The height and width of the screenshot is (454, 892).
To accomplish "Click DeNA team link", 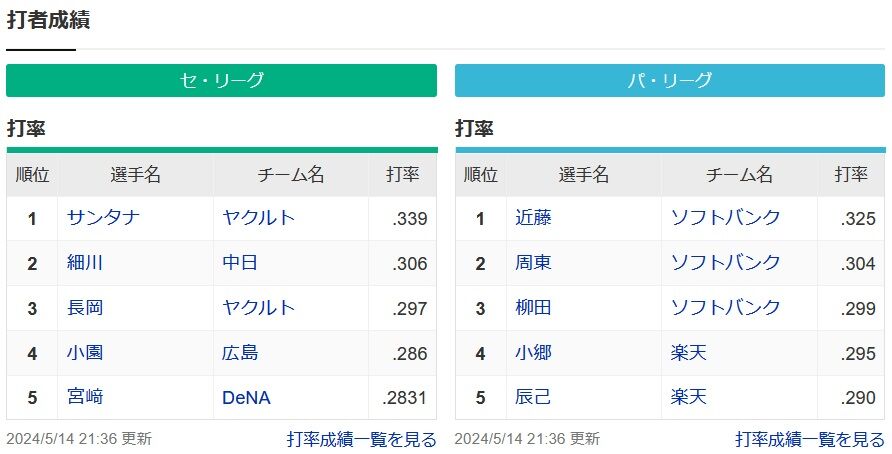I will tap(246, 398).
